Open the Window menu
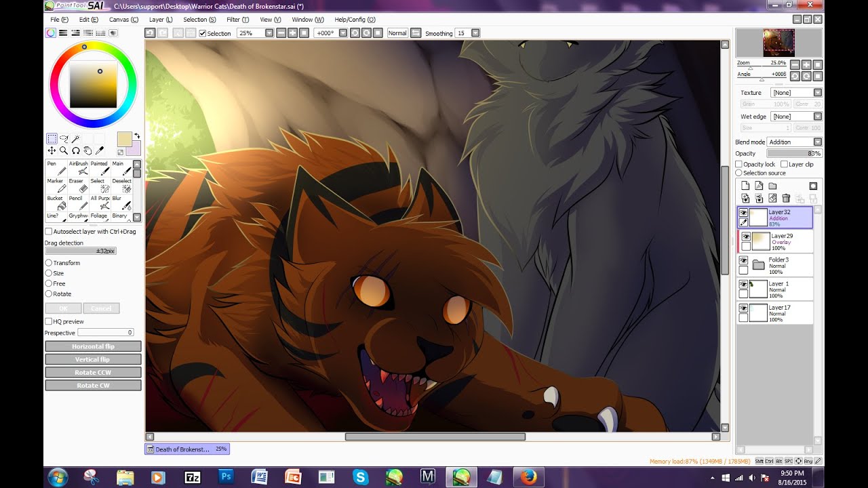Viewport: 868px width, 488px height. pos(308,20)
